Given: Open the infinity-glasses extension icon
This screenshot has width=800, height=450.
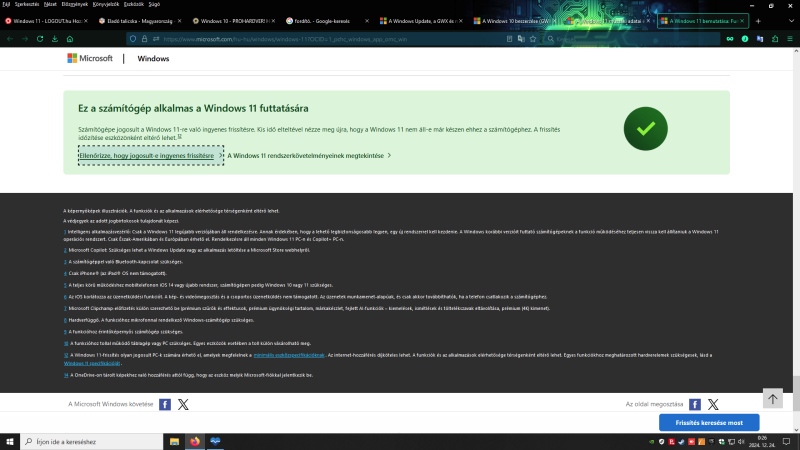Looking at the screenshot, I should (730, 39).
